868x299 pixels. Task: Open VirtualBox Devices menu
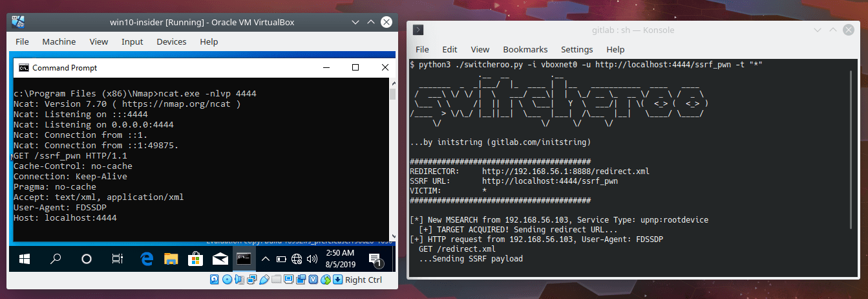171,41
